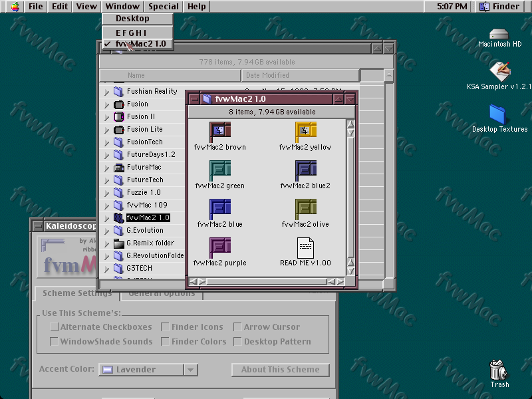Viewport: 532px width, 399px height.
Task: Click the fvwMac2 1.0 window horizontal scrollbar track
Action: [x=267, y=281]
